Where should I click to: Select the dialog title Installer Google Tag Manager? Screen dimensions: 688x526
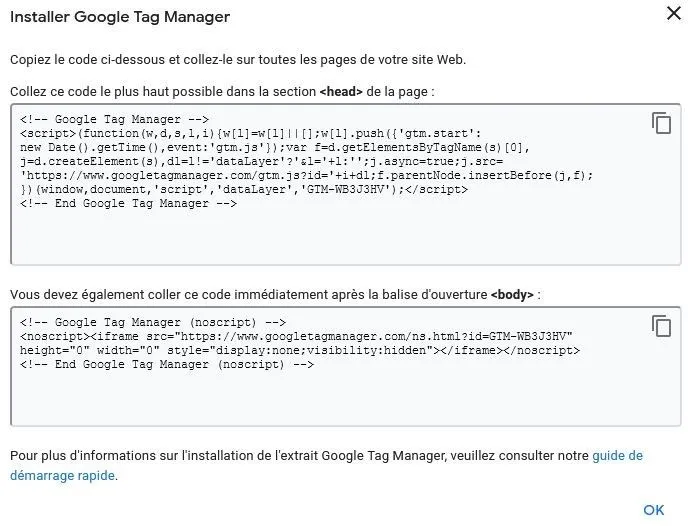pyautogui.click(x=120, y=17)
